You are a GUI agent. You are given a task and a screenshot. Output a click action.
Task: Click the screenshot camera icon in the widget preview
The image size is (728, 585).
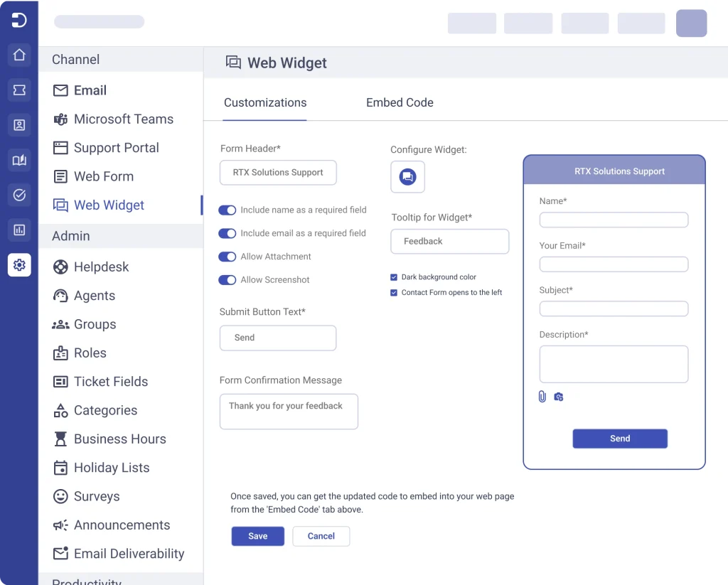(x=559, y=397)
